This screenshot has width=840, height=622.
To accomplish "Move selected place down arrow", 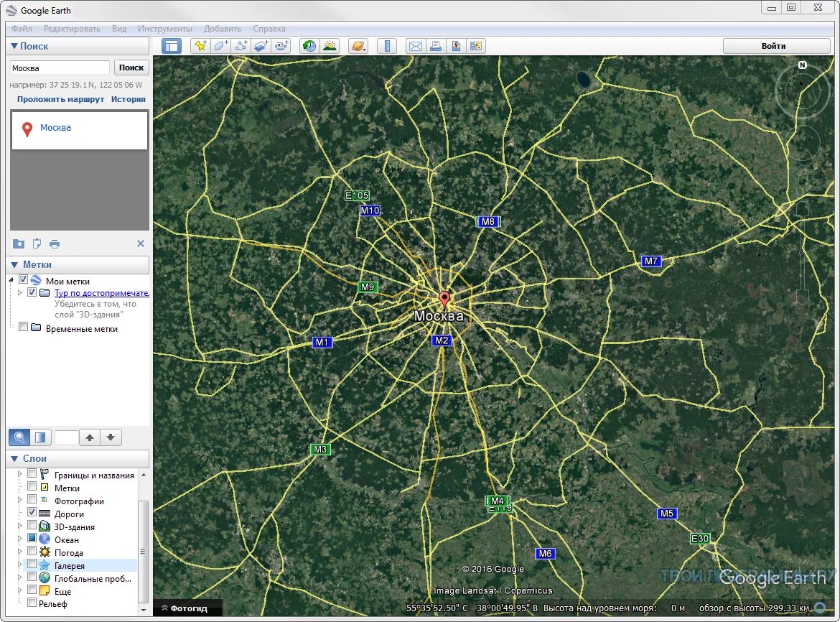I will coord(111,437).
